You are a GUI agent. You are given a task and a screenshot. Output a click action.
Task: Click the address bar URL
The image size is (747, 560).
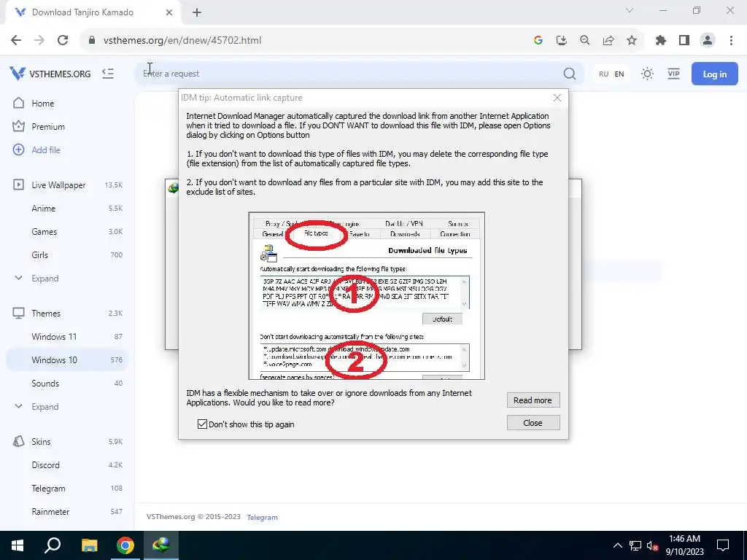182,40
